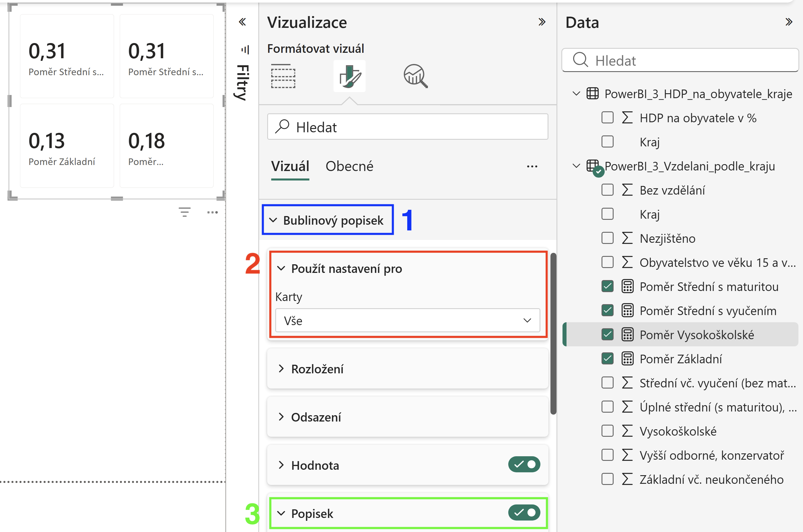Open the Karty Vše dropdown
This screenshot has height=532, width=803.
[x=408, y=321]
